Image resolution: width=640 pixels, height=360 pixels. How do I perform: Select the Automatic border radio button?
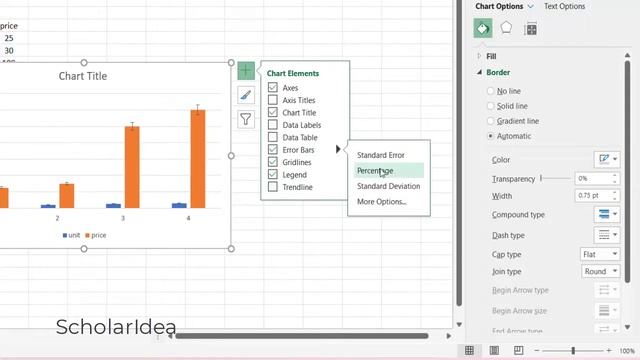[x=491, y=136]
